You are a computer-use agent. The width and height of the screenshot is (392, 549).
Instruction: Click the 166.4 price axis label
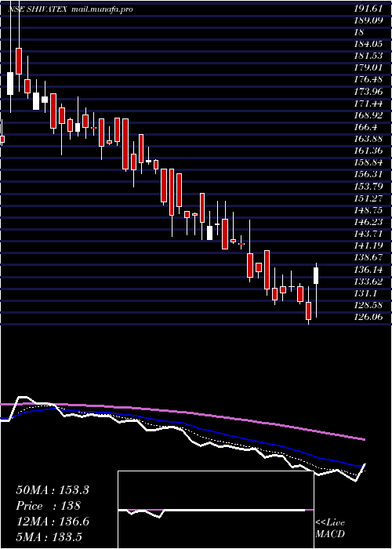[x=365, y=127]
